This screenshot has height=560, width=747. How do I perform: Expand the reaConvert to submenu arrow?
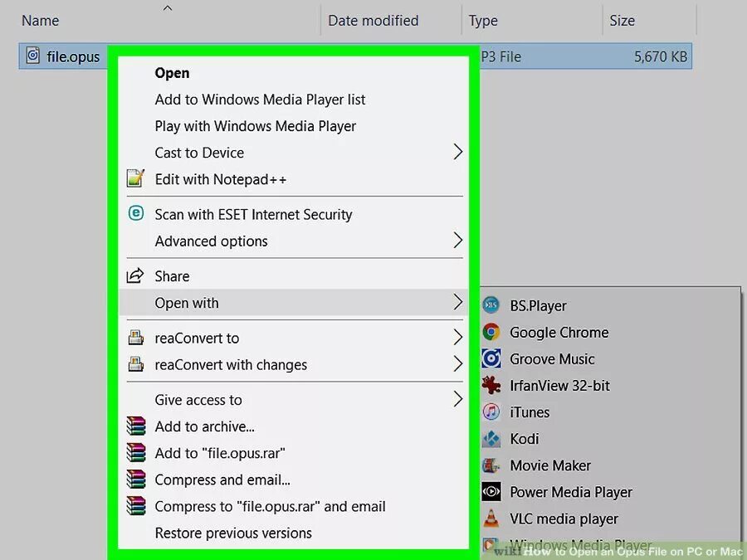(458, 337)
